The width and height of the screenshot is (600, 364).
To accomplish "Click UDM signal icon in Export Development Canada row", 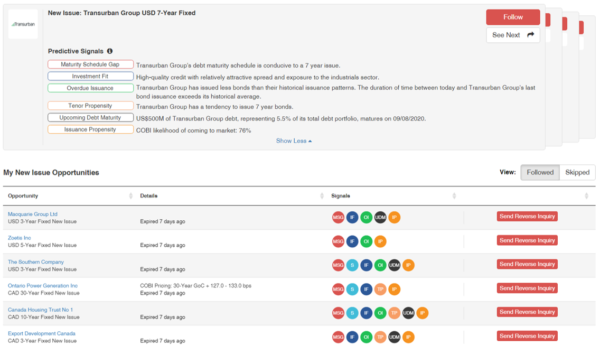I will tap(395, 337).
